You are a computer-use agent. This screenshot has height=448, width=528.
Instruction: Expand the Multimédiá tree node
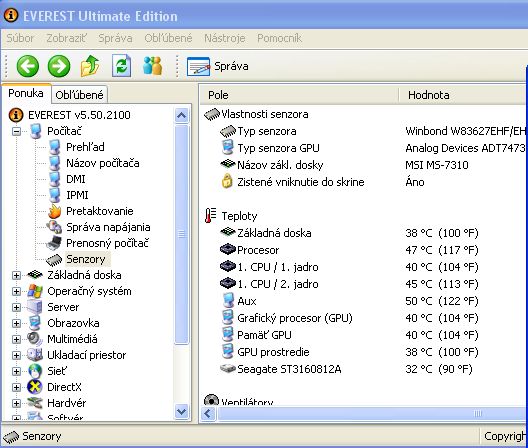pyautogui.click(x=16, y=339)
